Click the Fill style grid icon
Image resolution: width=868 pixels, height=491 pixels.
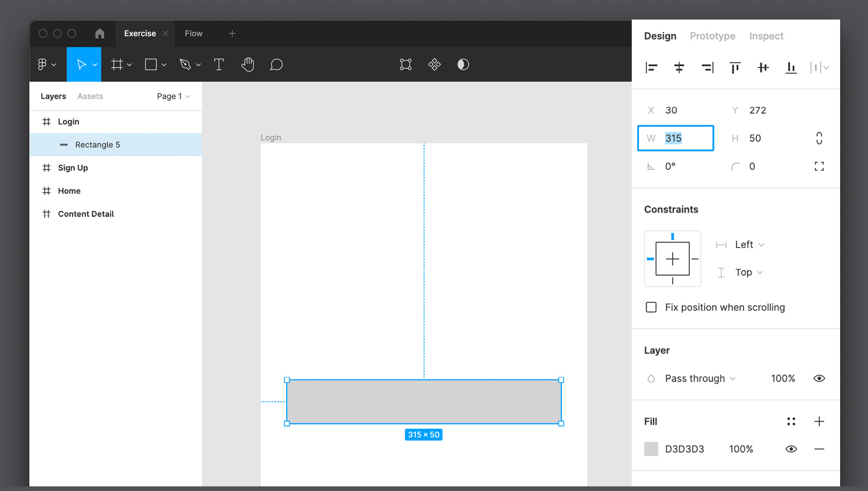point(791,422)
